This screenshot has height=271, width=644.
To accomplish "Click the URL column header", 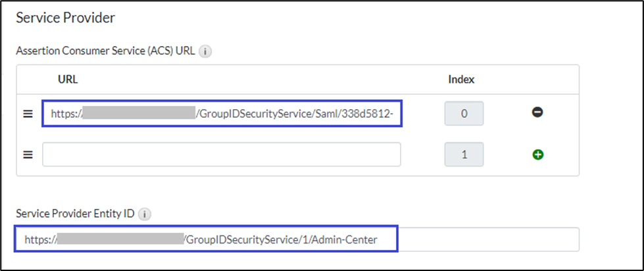I will click(68, 80).
